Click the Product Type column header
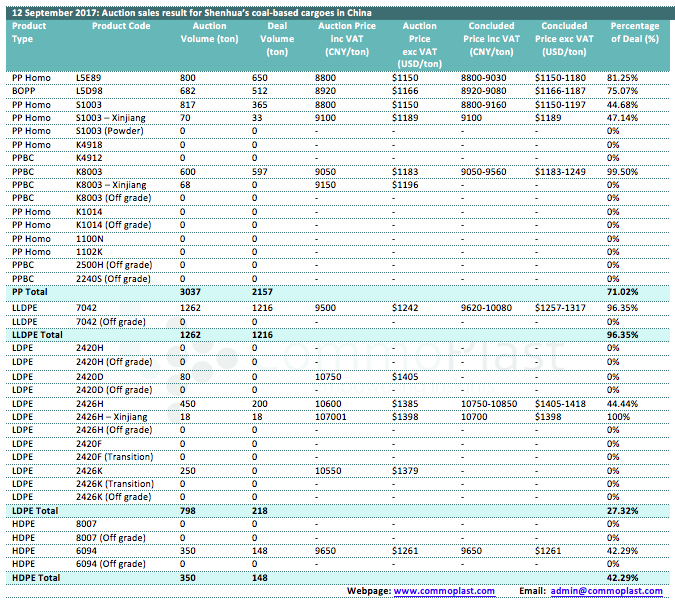Screen dimensions: 675x605 pos(29,32)
